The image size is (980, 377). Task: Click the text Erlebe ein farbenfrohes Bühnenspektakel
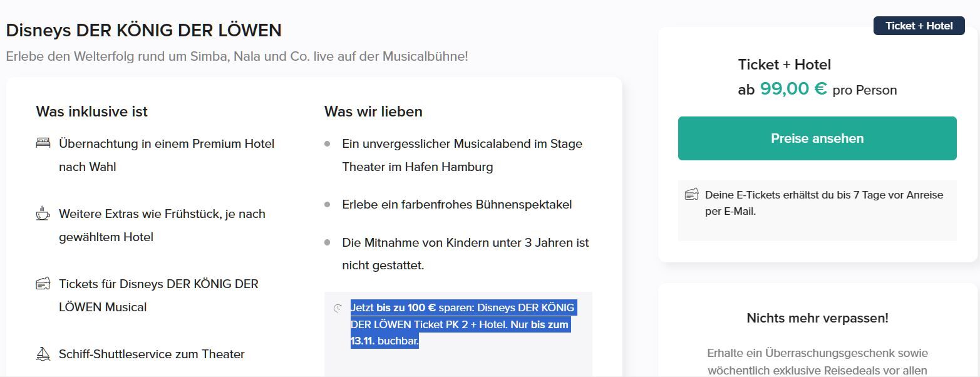click(456, 205)
